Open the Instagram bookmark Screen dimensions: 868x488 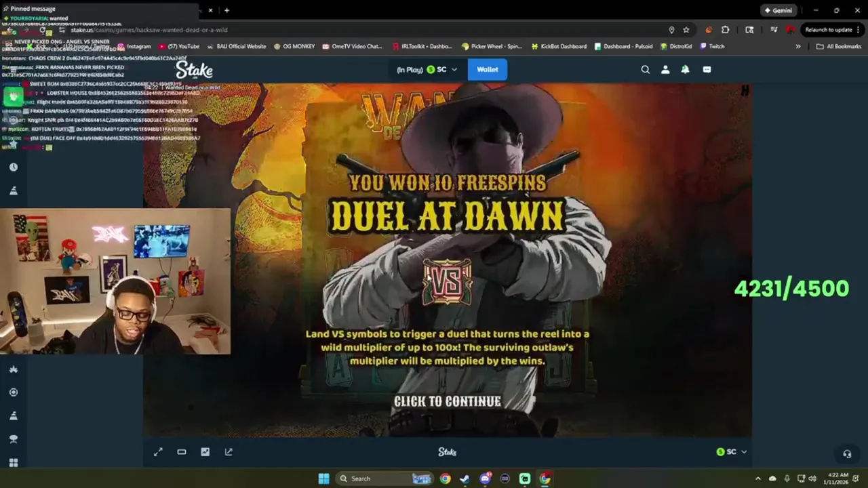[134, 46]
